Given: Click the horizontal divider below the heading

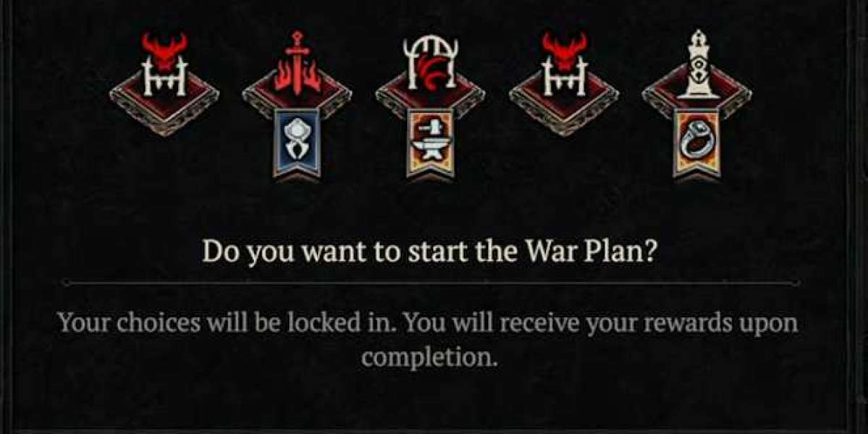Looking at the screenshot, I should pos(432,282).
